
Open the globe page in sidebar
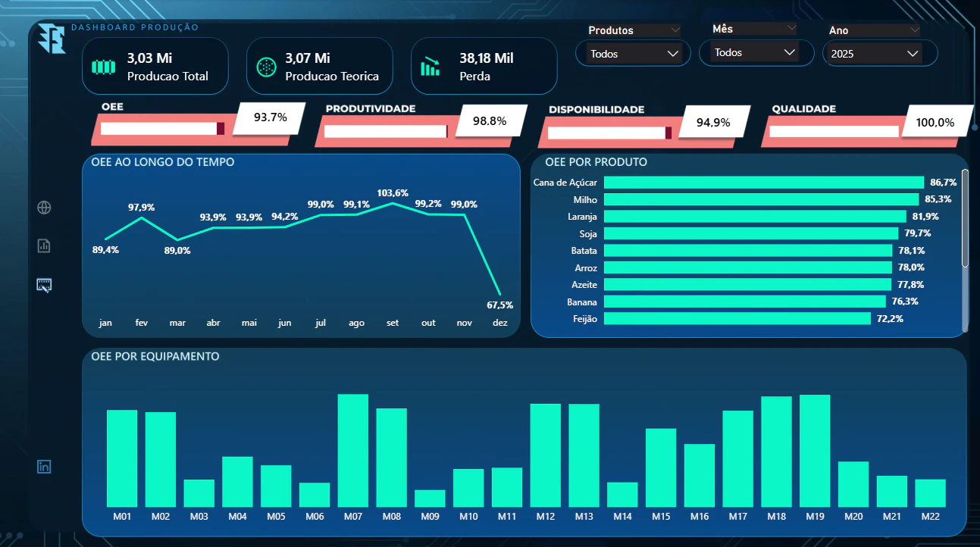(44, 208)
